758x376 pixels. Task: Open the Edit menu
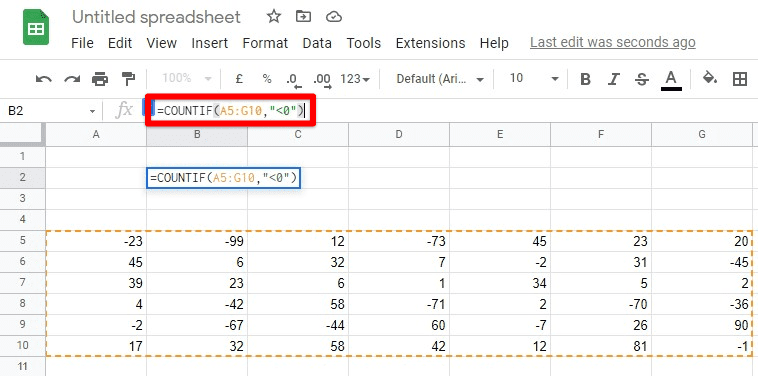120,43
